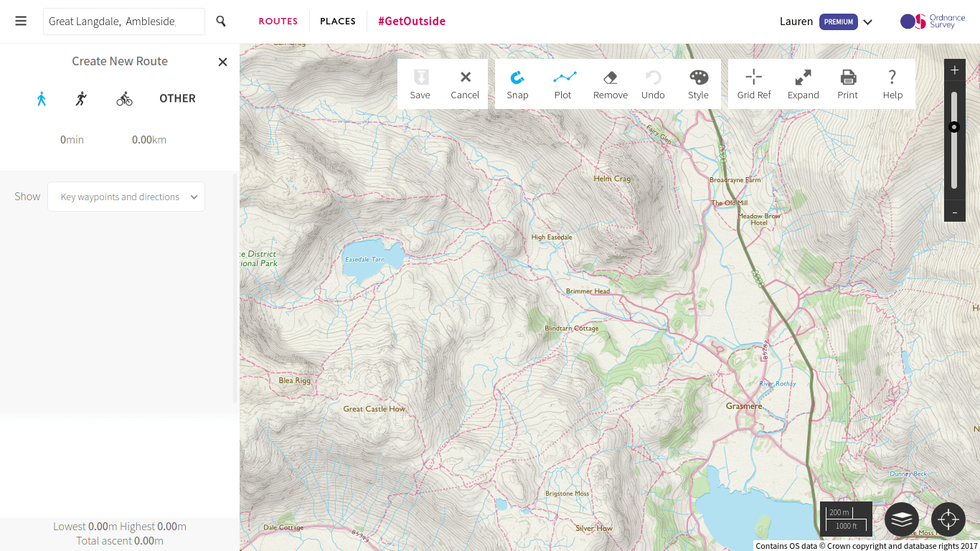This screenshot has height=551, width=980.
Task: Select the Plot tool
Action: 563,84
